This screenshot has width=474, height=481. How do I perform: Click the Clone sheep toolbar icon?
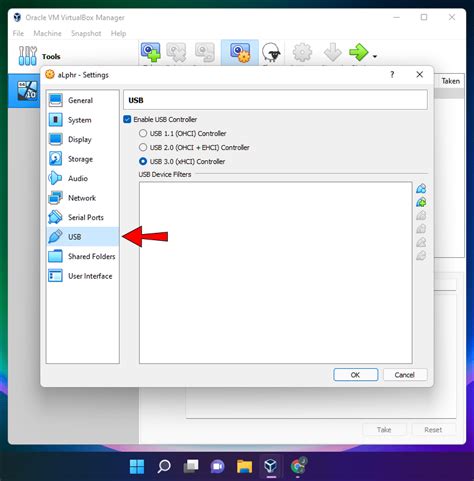pyautogui.click(x=271, y=52)
